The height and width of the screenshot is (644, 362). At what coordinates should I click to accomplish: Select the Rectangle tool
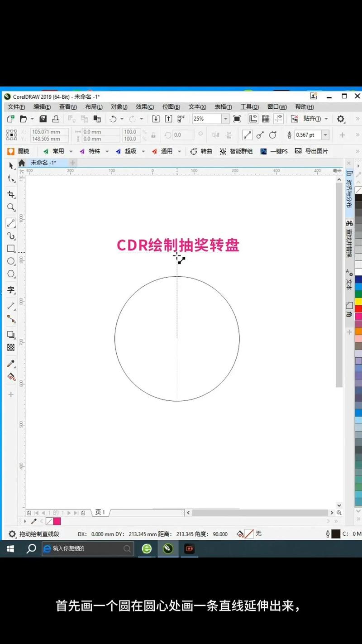(x=11, y=248)
